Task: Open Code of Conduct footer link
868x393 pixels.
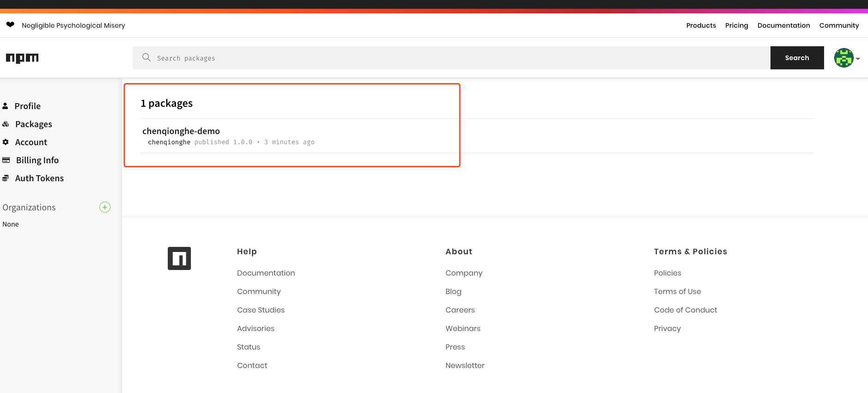Action: click(x=685, y=310)
